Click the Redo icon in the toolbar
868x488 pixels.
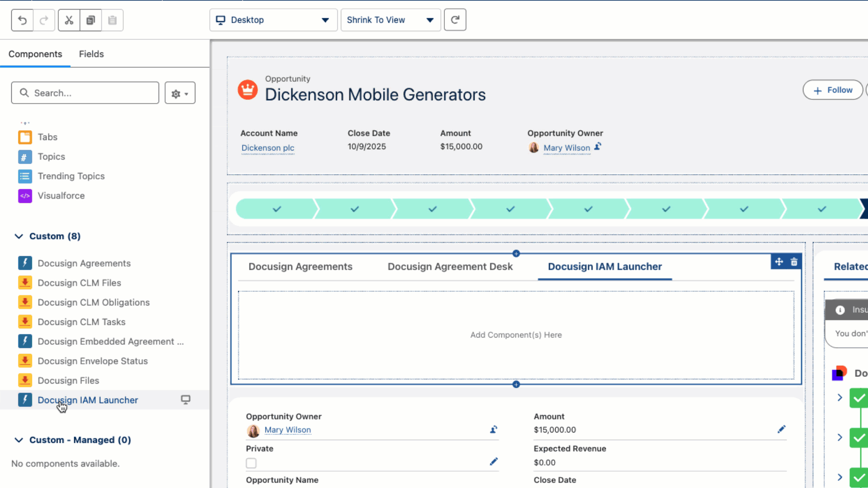(x=44, y=20)
